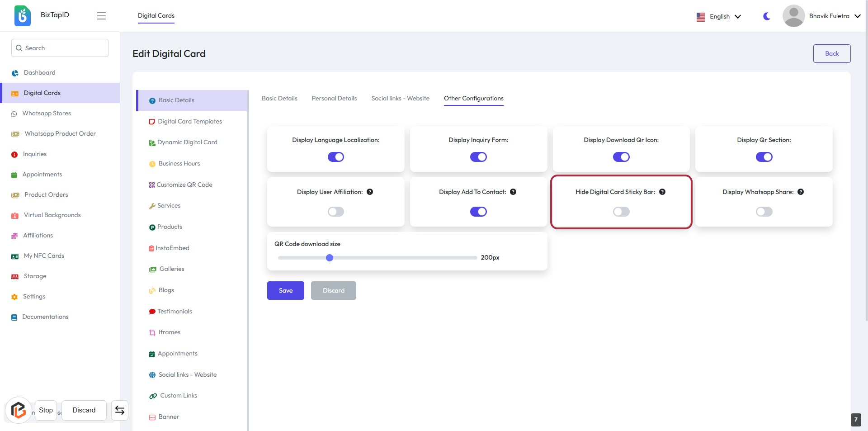Image resolution: width=868 pixels, height=431 pixels.
Task: Toggle dark mode moon icon
Action: click(x=767, y=16)
